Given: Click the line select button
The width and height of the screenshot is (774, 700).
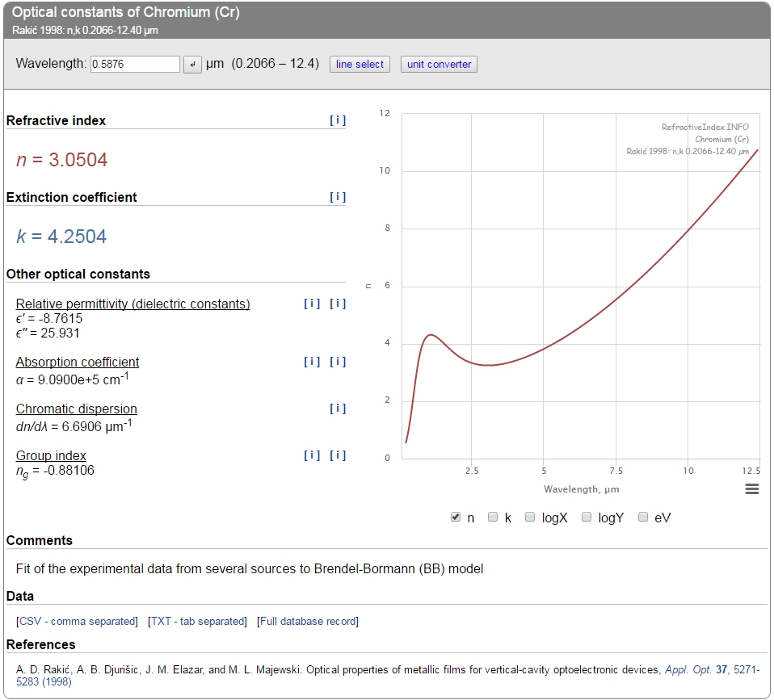Looking at the screenshot, I should [360, 65].
